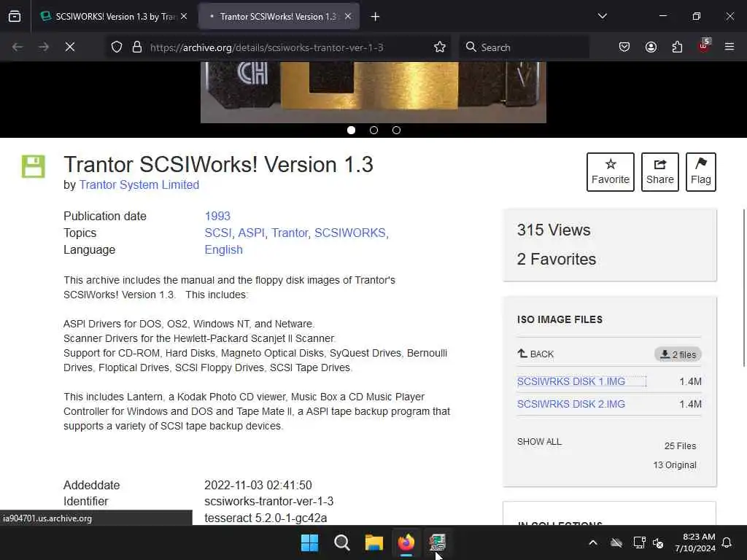View site security lock information
This screenshot has height=560, width=747.
pyautogui.click(x=137, y=47)
